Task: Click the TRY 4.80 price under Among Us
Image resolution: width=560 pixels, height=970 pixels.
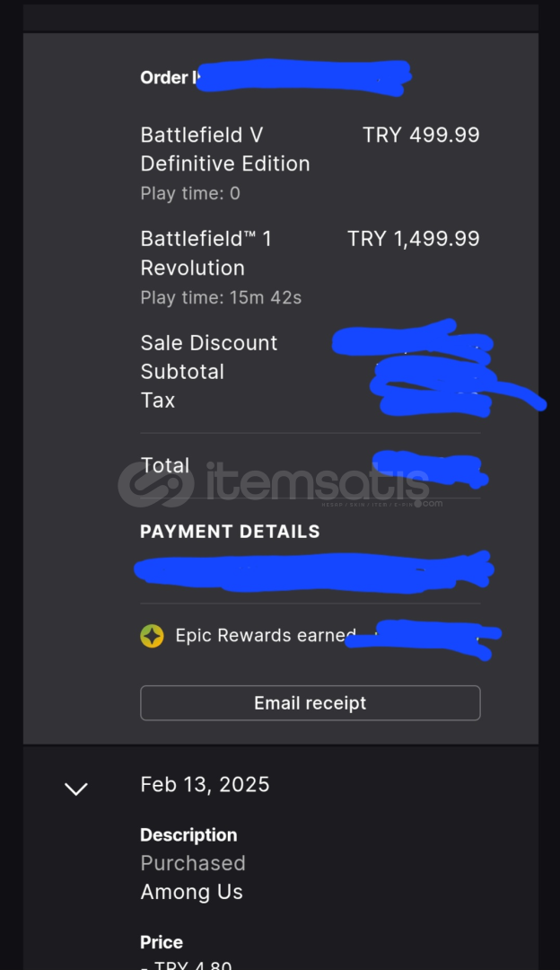Action: pyautogui.click(x=186, y=965)
